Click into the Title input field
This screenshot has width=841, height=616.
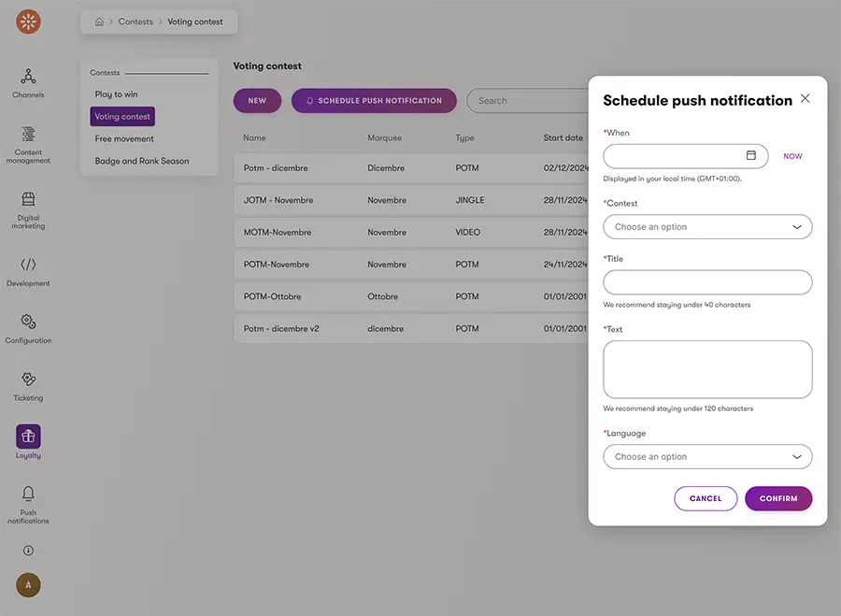pyautogui.click(x=707, y=282)
